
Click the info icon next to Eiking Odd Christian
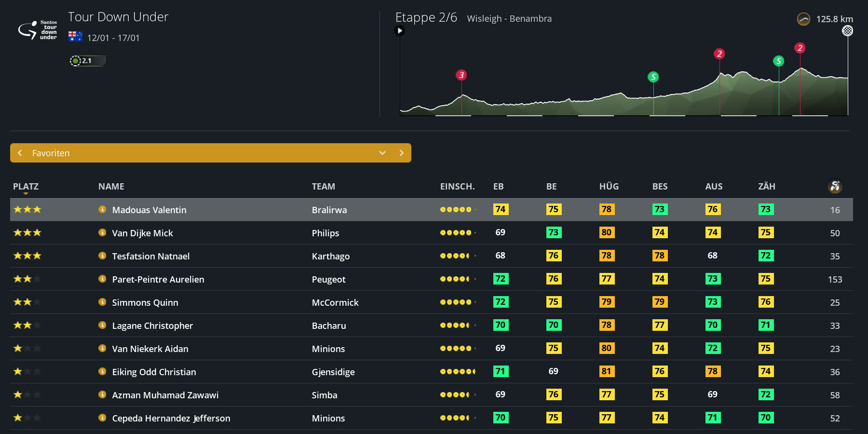tap(102, 371)
